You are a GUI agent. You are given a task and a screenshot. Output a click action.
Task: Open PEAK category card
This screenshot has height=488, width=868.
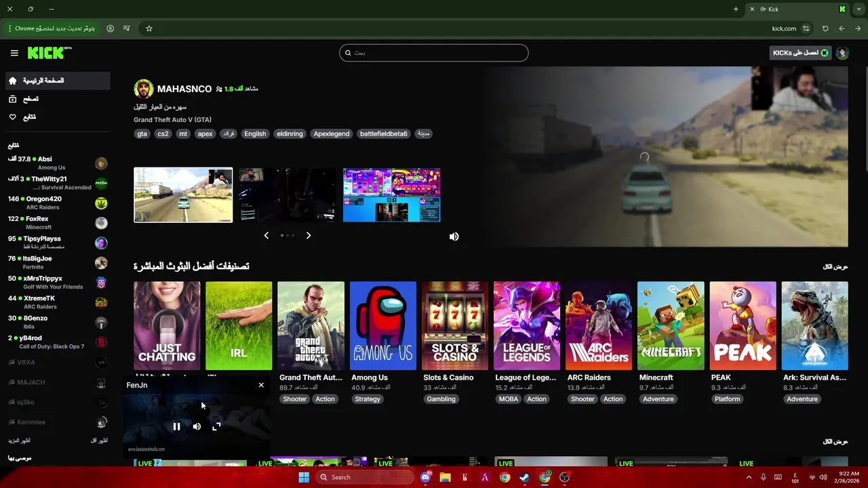coord(743,326)
